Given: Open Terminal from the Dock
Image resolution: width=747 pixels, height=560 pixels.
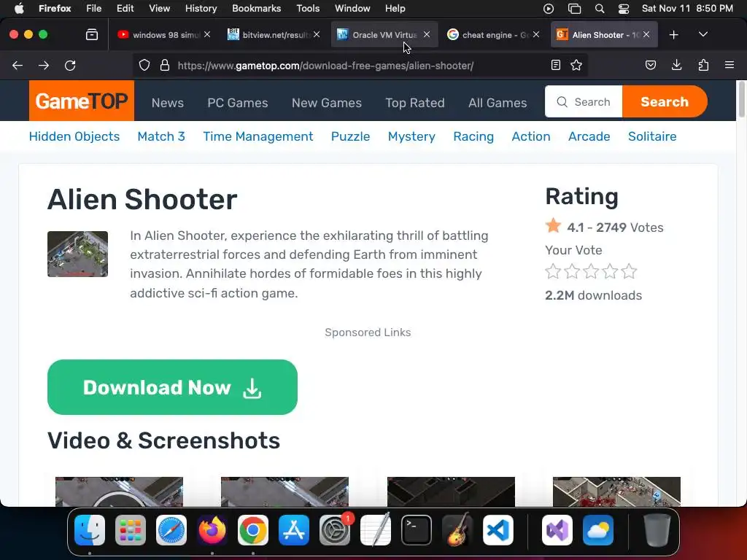Looking at the screenshot, I should pyautogui.click(x=417, y=530).
